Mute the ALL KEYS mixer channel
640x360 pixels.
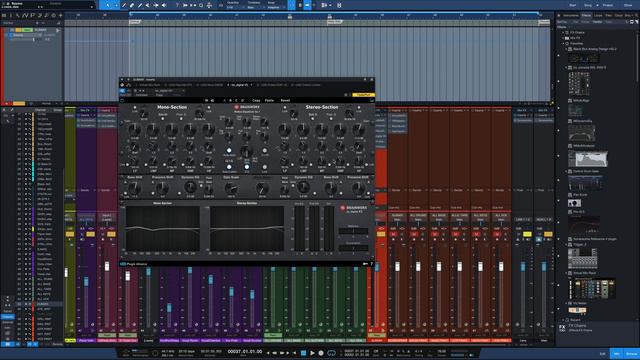tap(476, 234)
